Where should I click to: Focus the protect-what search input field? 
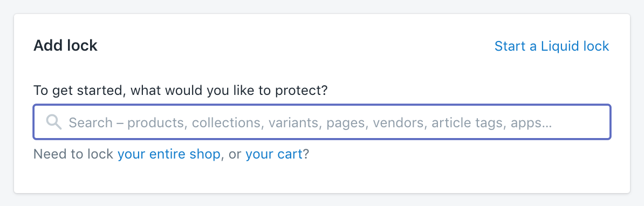pos(322,122)
